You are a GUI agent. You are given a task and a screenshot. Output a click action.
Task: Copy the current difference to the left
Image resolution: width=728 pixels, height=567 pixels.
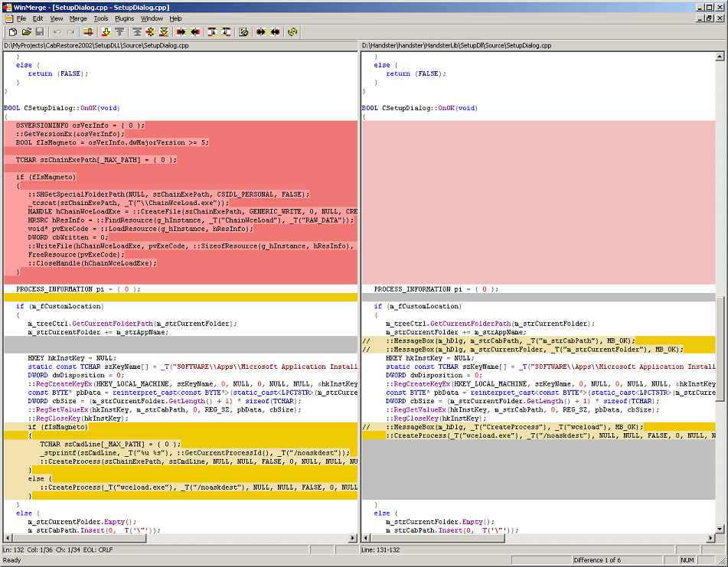(x=195, y=31)
